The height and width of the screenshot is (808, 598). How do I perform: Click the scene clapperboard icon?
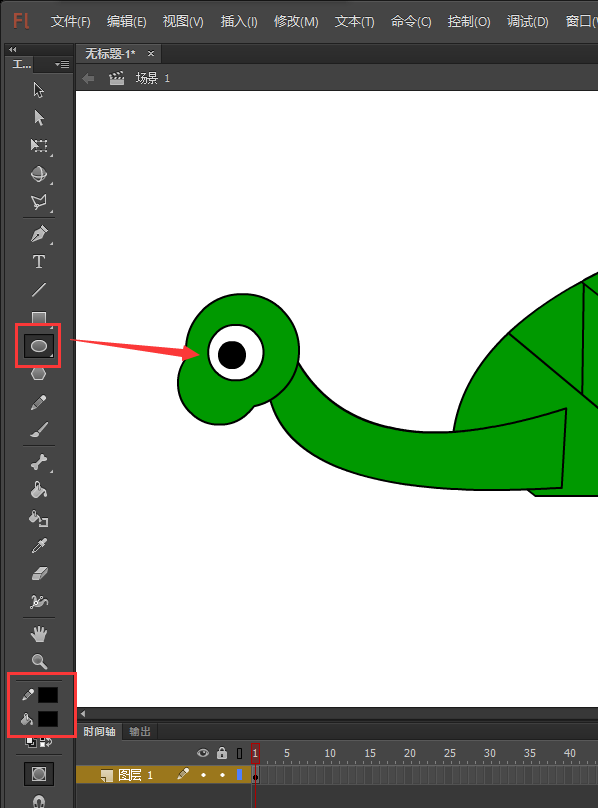coord(117,78)
